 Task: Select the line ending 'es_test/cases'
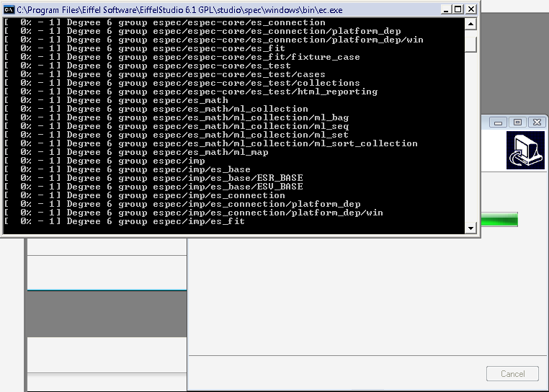[164, 74]
